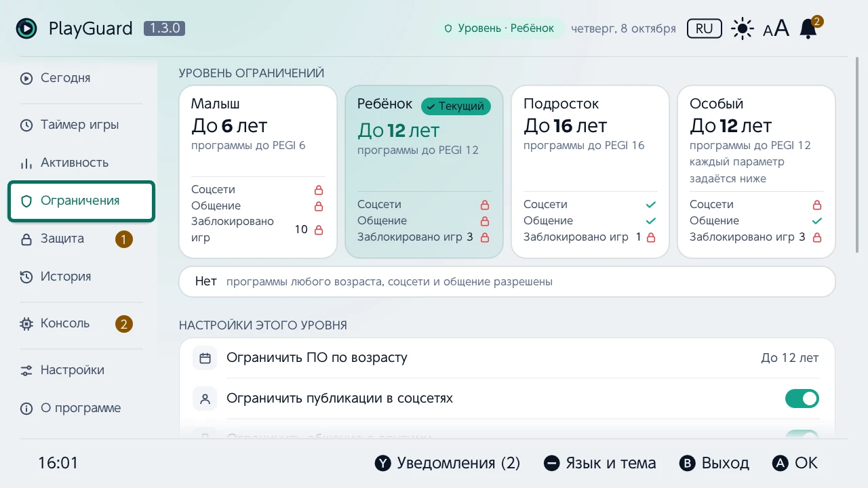Open Активность in the sidebar

(x=81, y=163)
